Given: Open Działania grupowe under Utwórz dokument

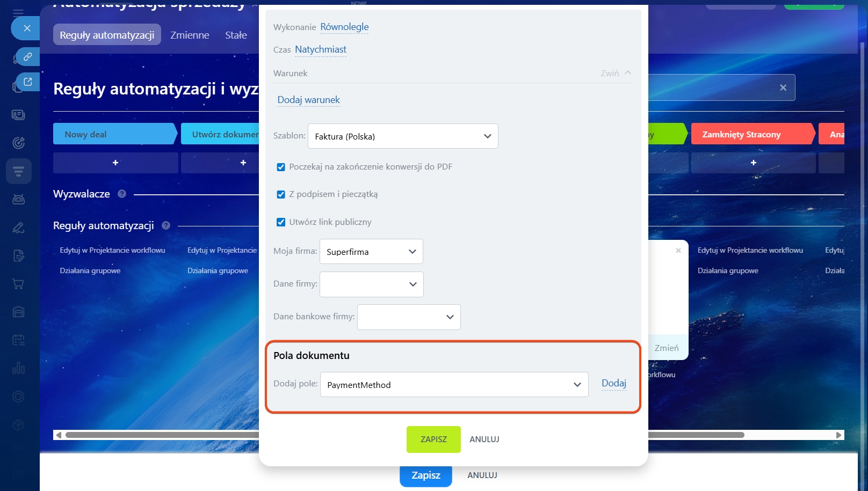Looking at the screenshot, I should (218, 270).
